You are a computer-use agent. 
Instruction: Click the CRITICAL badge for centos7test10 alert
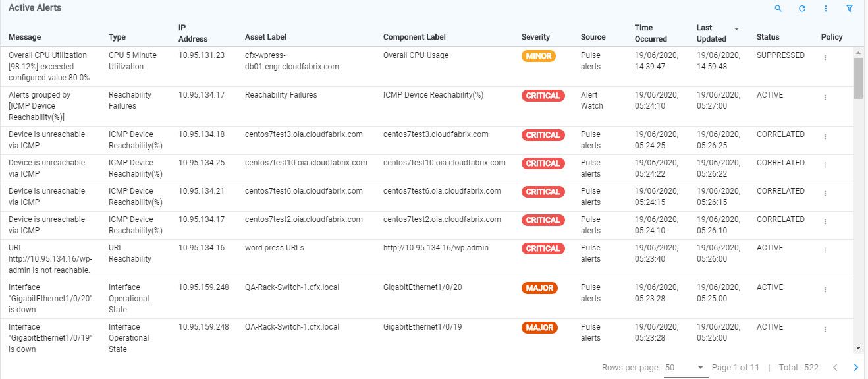tap(543, 163)
